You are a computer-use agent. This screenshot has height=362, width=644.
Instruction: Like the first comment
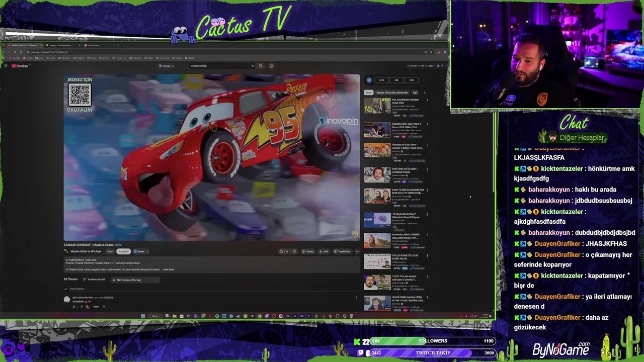tap(73, 306)
